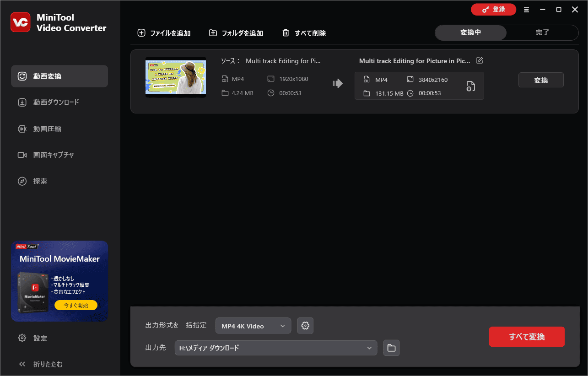Image resolution: width=588 pixels, height=376 pixels.
Task: Click the 画面キャプチャ camera icon
Action: 22,155
